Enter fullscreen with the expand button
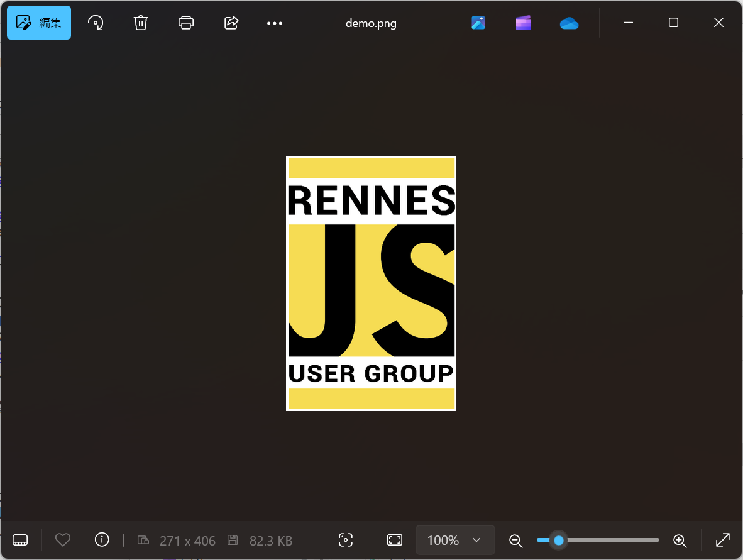743x560 pixels. [x=722, y=540]
